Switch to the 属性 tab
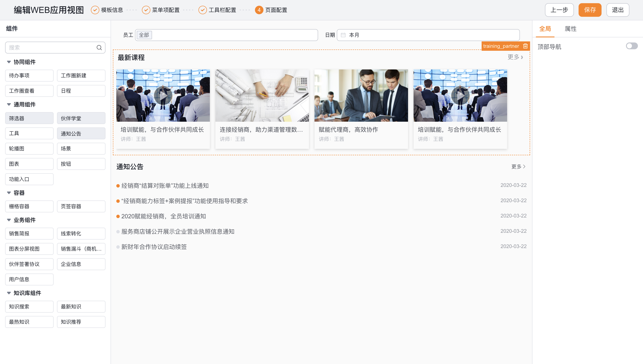Viewport: 643px width, 364px height. 570,29
